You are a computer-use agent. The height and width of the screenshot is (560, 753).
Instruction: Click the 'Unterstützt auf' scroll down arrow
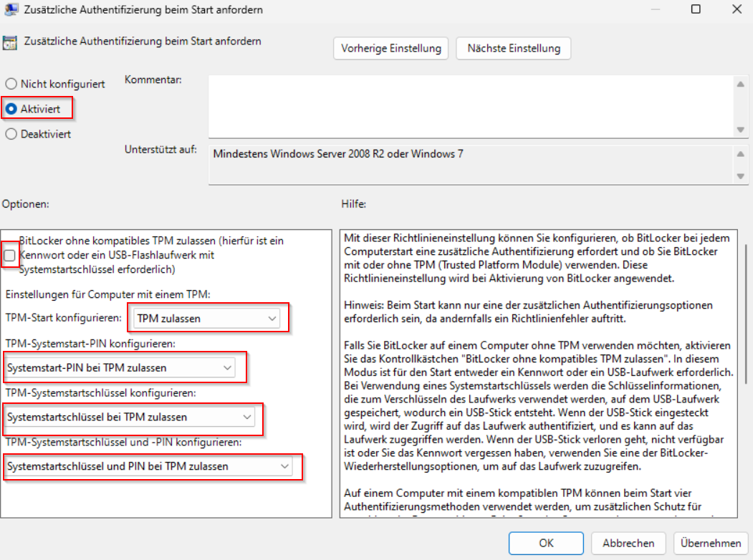point(741,176)
